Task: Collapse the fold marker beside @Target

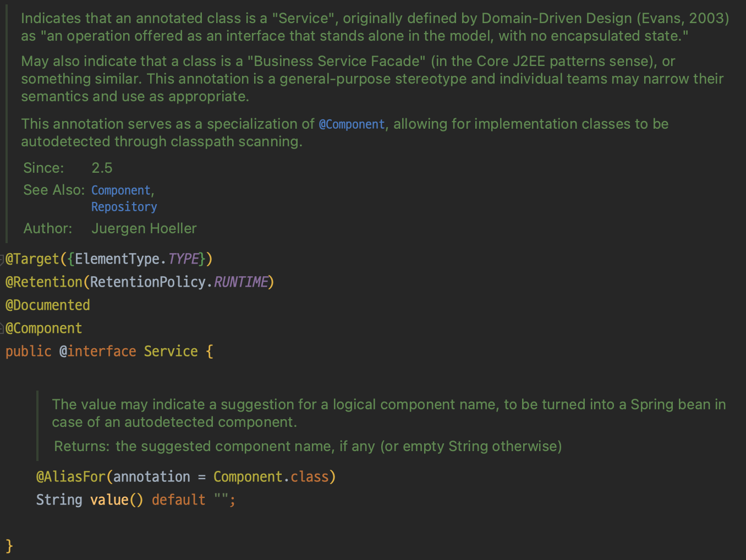Action: coord(2,259)
